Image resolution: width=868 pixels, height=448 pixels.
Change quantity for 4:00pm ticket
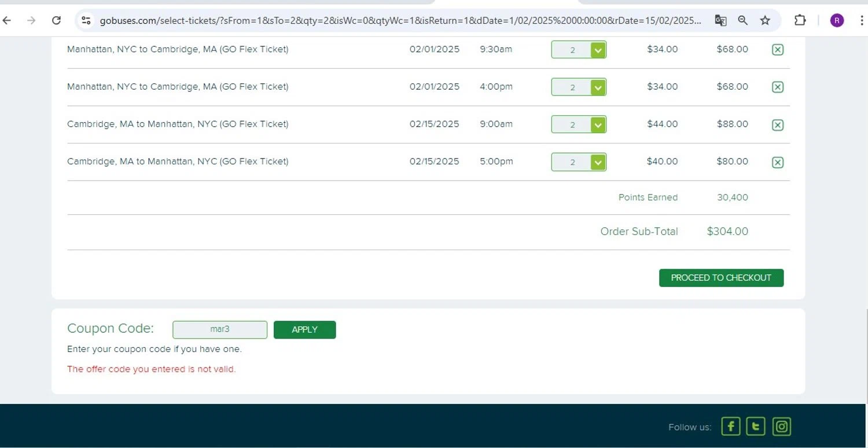(579, 87)
